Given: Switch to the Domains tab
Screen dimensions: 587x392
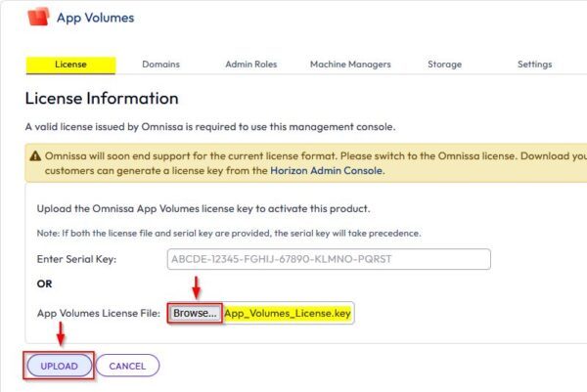Looking at the screenshot, I should pos(161,65).
